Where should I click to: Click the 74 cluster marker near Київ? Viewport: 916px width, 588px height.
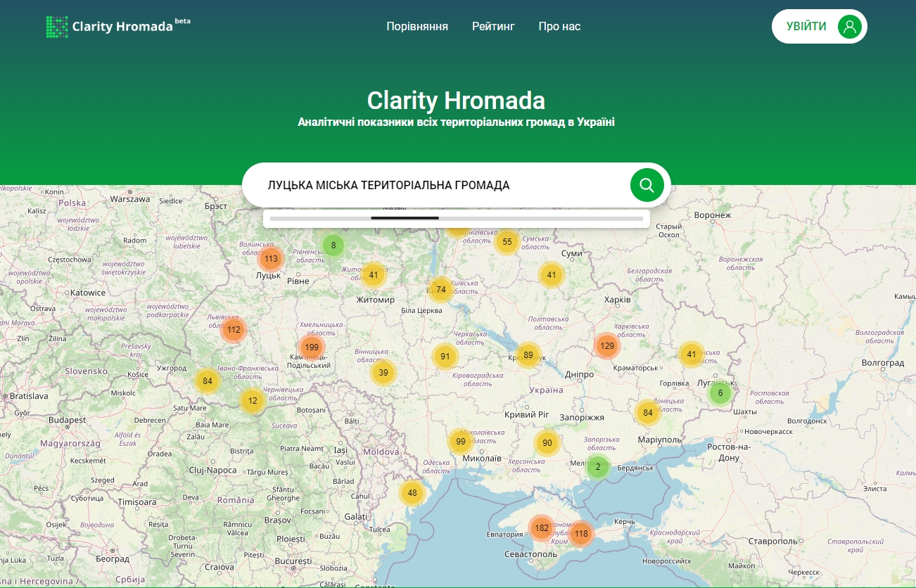(441, 290)
